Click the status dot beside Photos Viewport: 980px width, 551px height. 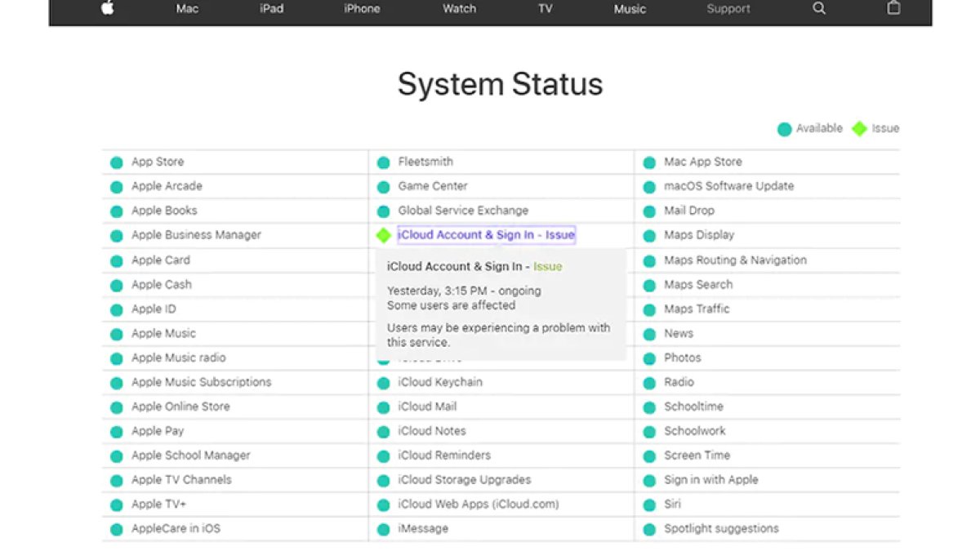pyautogui.click(x=649, y=358)
